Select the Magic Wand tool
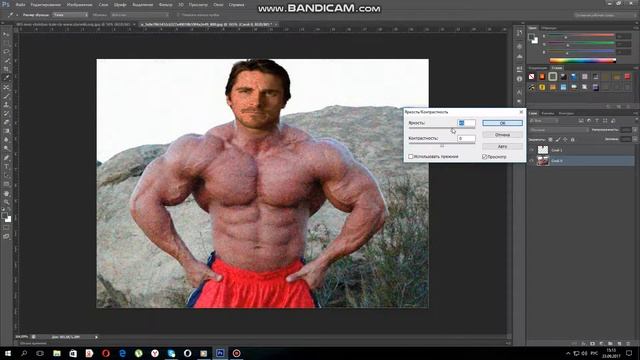The width and height of the screenshot is (640, 360). pyautogui.click(x=6, y=61)
